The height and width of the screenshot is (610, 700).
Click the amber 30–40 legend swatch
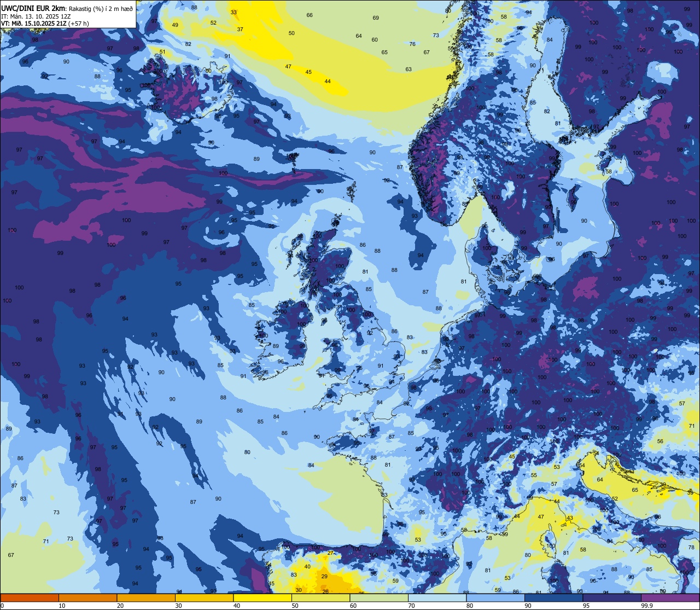point(204,597)
